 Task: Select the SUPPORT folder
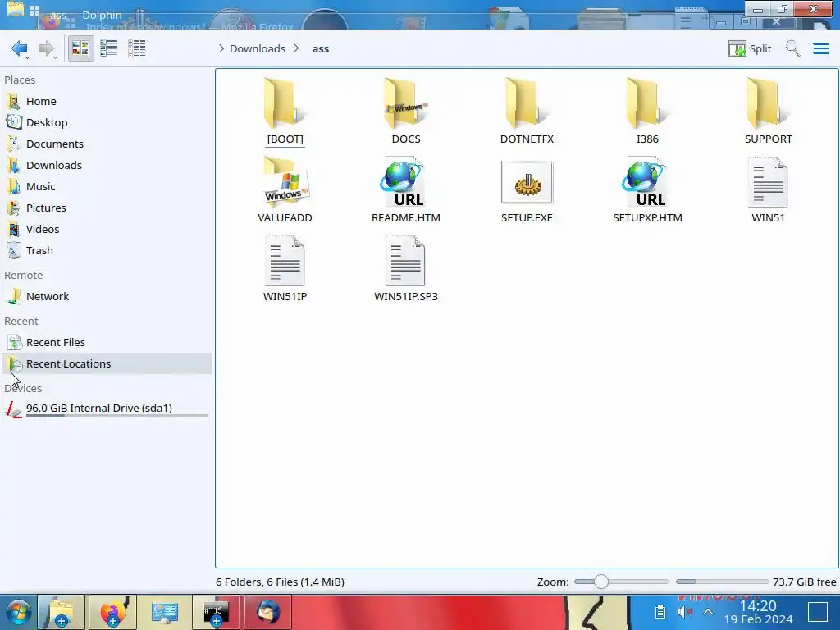[768, 112]
